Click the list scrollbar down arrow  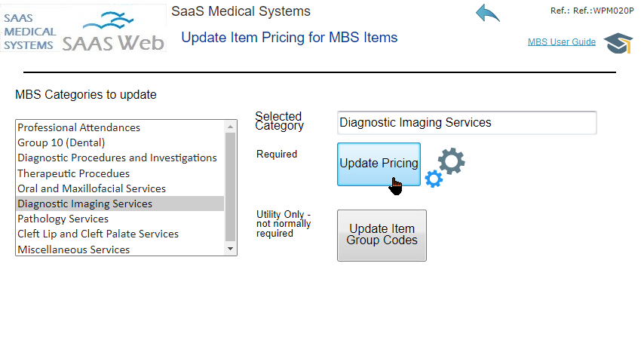[x=231, y=249]
